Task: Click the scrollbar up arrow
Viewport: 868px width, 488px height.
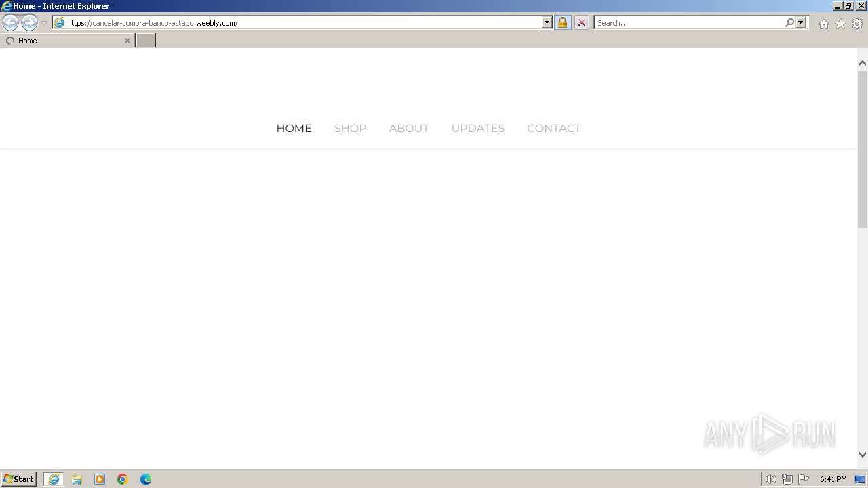Action: 863,63
